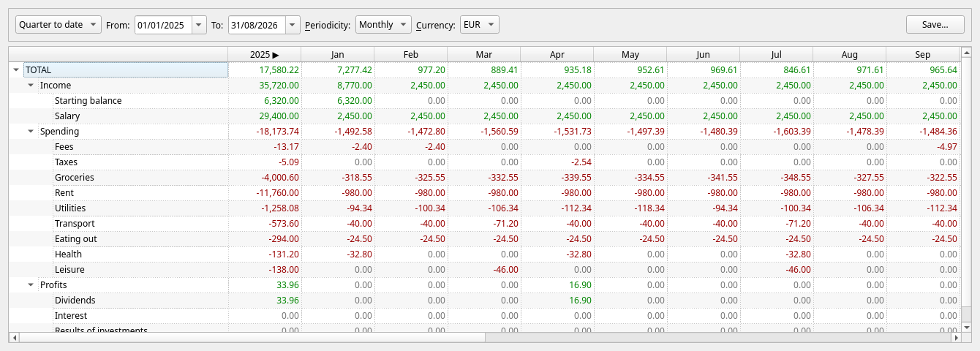Click the Feb column header
The width and height of the screenshot is (980, 351).
tap(410, 54)
